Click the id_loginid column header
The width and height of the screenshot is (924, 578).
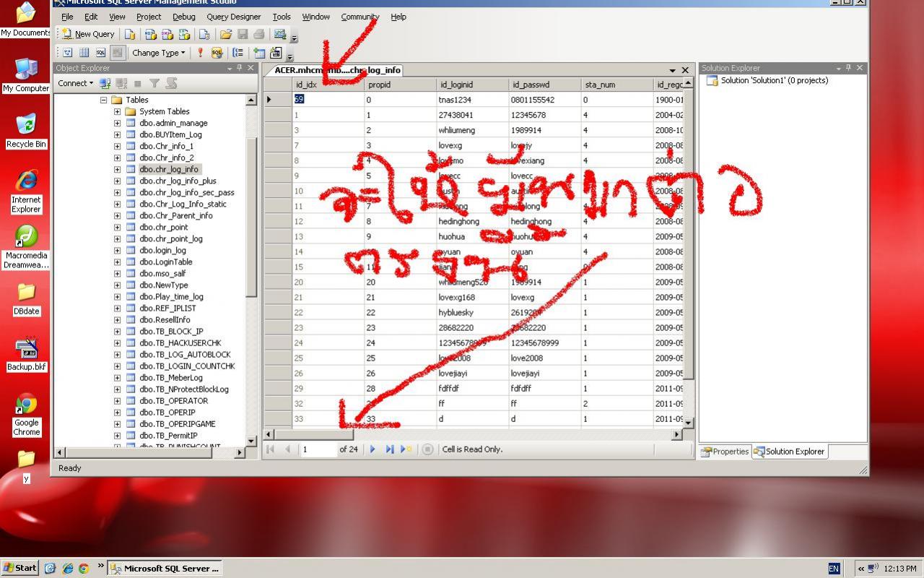coord(472,85)
